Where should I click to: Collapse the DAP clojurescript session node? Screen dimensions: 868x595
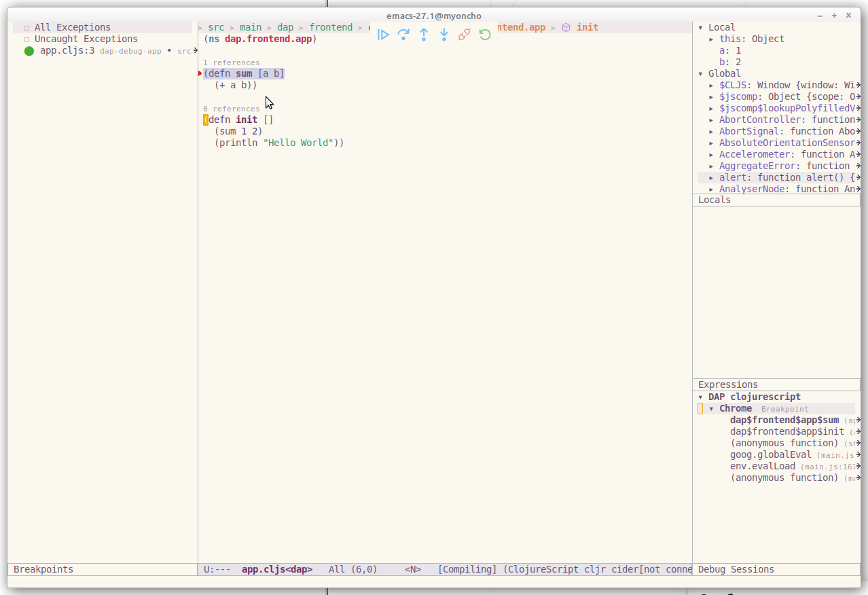(701, 397)
